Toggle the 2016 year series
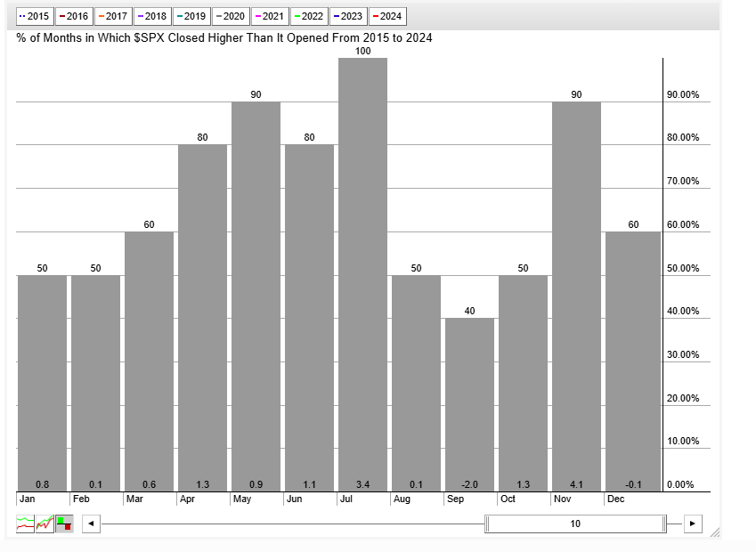756x552 pixels. [x=73, y=16]
